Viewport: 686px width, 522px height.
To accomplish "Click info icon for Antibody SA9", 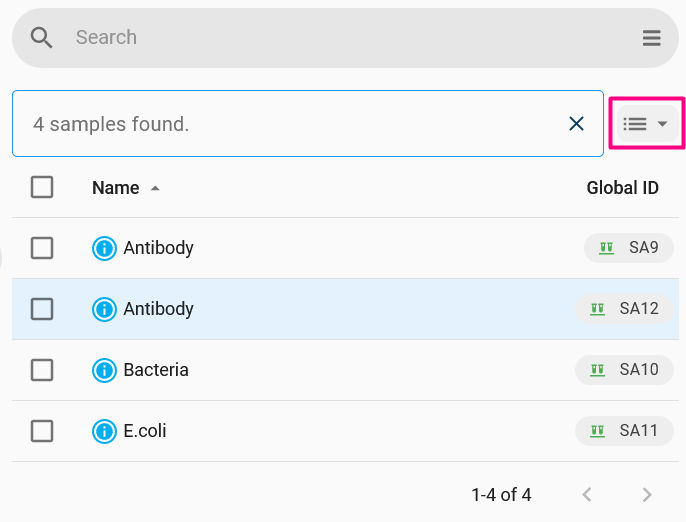I will [104, 248].
